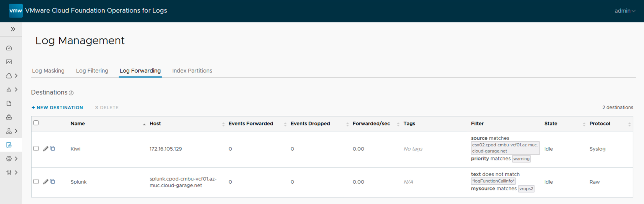Viewport: 644px width, 204px height.
Task: Edit the Splunk destination via pencil icon
Action: pyautogui.click(x=46, y=182)
